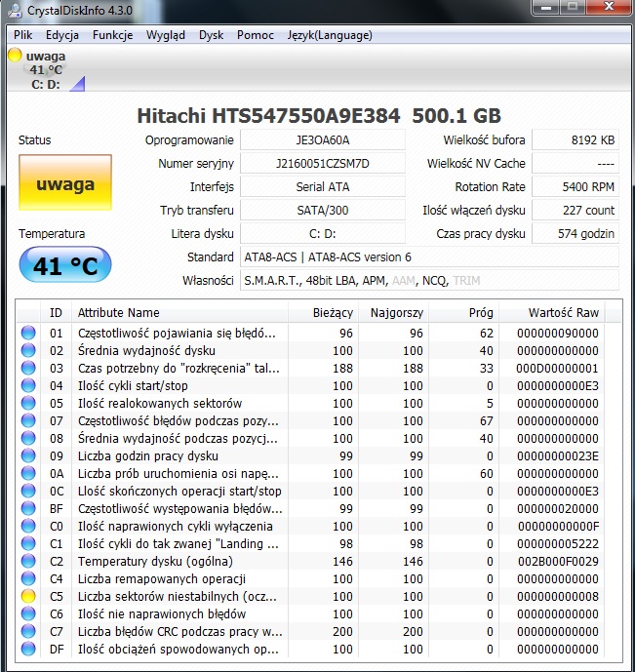Click the drive letter field C: D:
The width and height of the screenshot is (635, 672).
[323, 233]
